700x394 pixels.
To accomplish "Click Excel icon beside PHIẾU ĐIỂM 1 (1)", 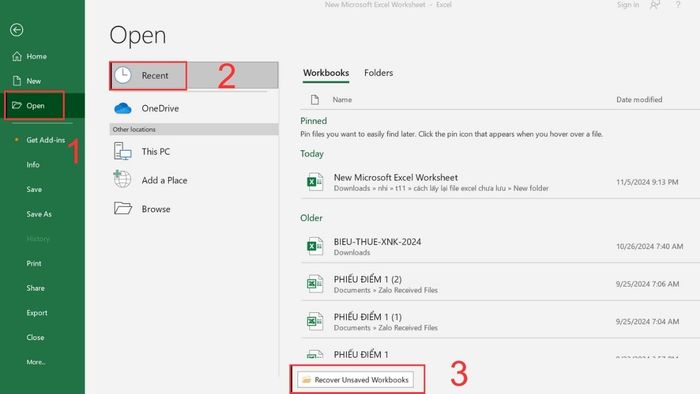I will pos(315,321).
